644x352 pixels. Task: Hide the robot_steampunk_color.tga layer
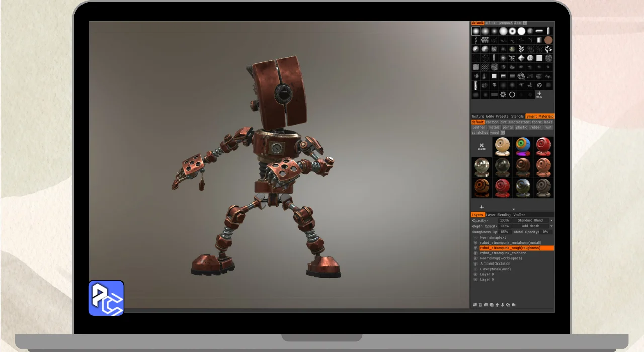[x=476, y=253]
